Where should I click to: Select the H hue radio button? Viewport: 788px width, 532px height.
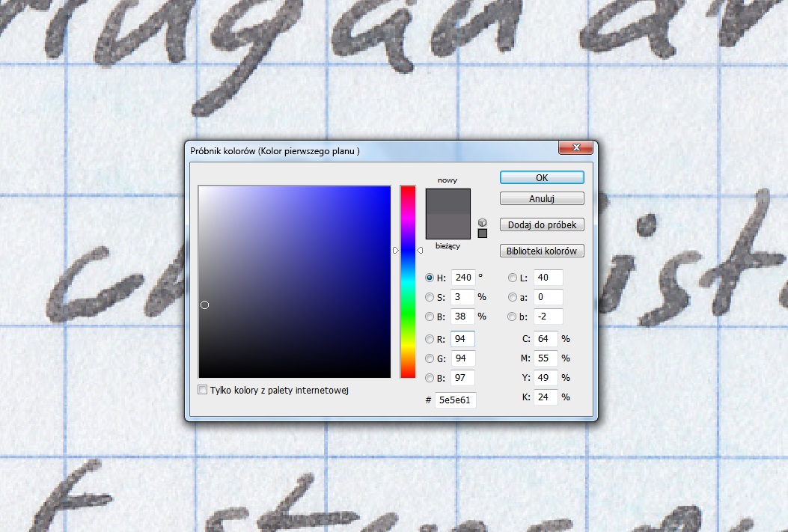(x=430, y=278)
